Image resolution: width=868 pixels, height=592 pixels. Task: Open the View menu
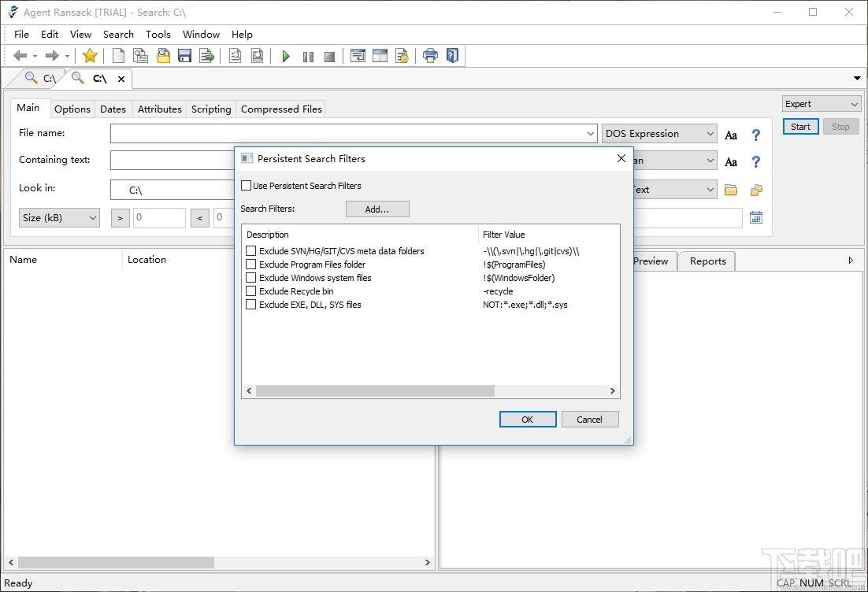[x=80, y=35]
